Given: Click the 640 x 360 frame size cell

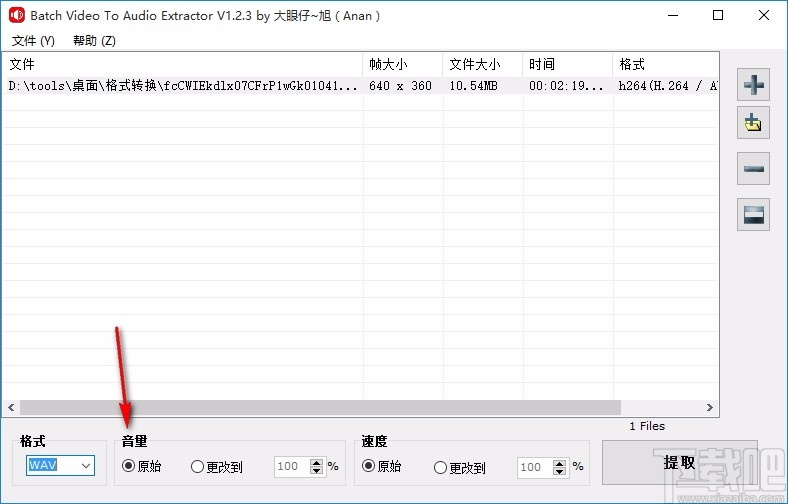Looking at the screenshot, I should pyautogui.click(x=401, y=86).
